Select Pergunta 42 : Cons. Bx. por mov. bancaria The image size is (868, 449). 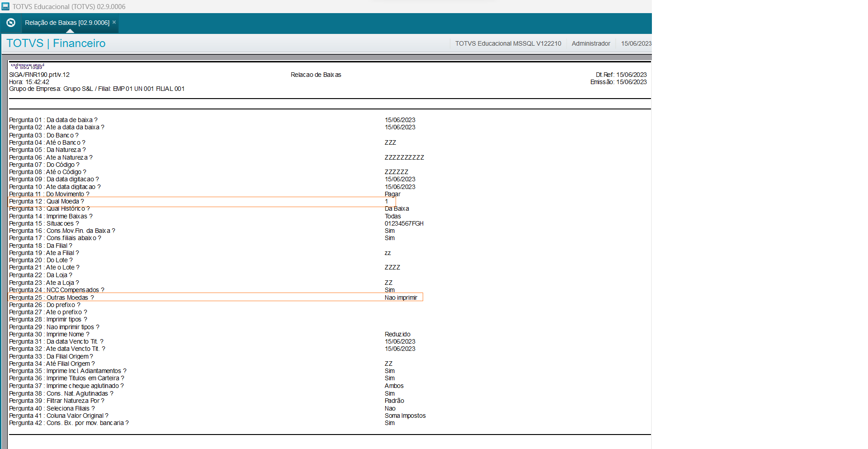click(x=69, y=423)
